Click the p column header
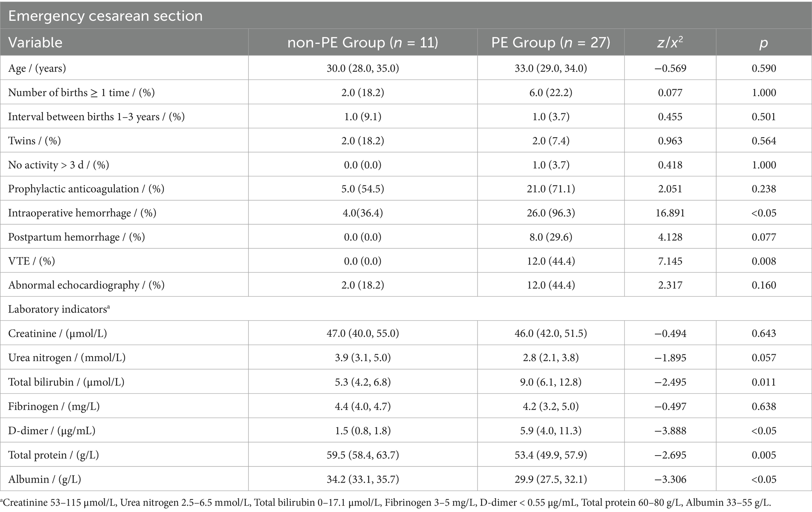 pos(763,42)
